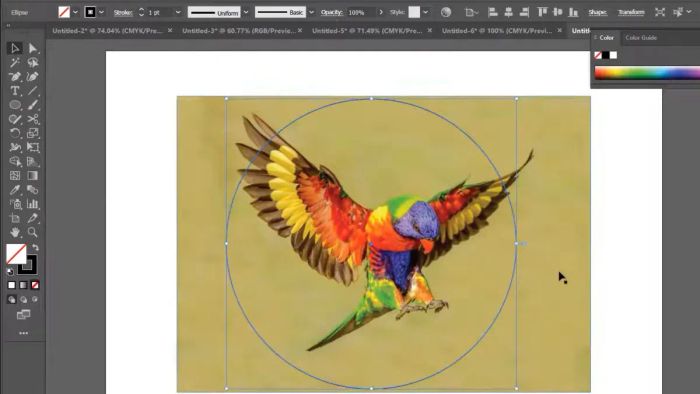Viewport: 700px width, 394px height.
Task: Select the Perspective Grid tool
Action: click(33, 162)
